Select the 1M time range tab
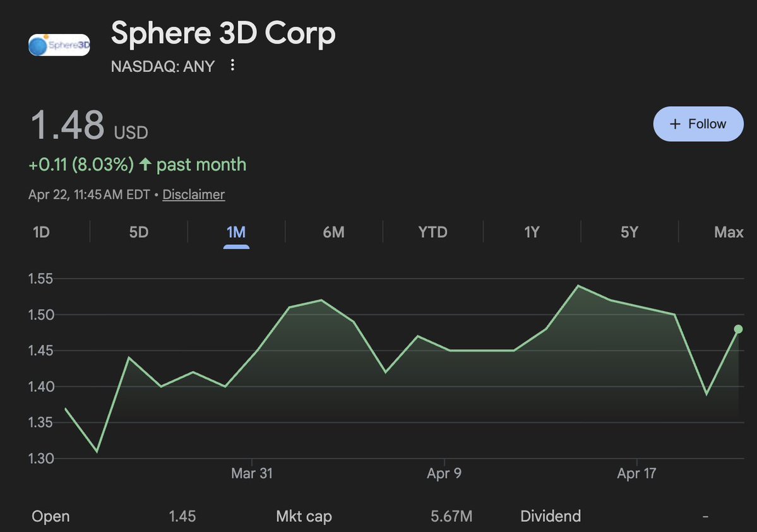This screenshot has width=757, height=532. [x=236, y=232]
